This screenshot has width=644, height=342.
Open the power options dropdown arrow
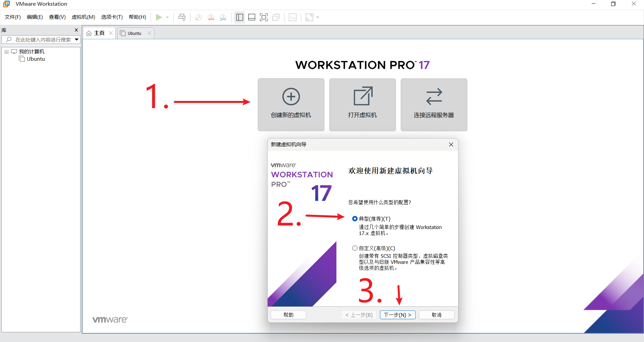167,17
